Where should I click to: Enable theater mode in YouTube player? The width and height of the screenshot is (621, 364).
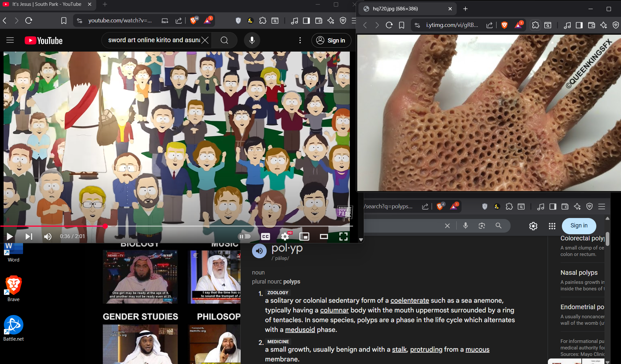[324, 237]
